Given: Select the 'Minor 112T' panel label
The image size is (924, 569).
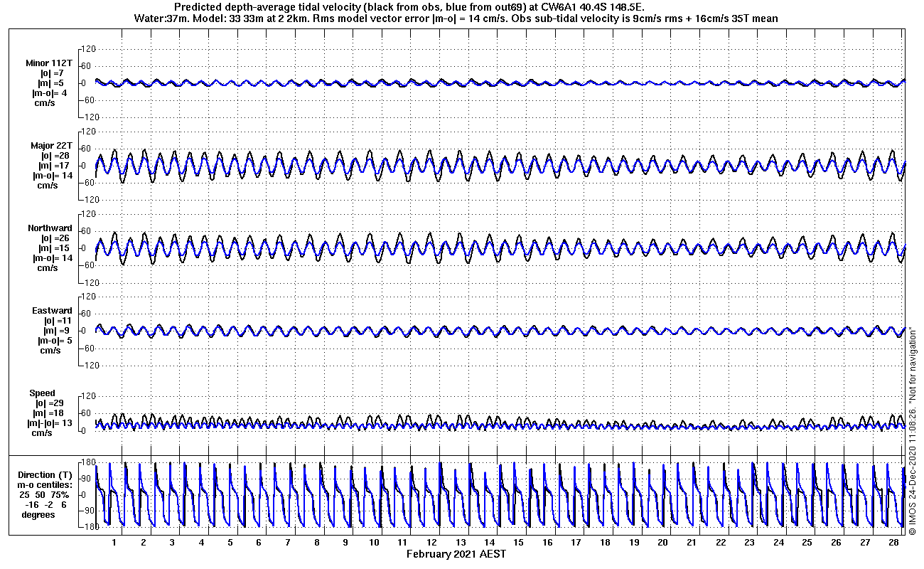Looking at the screenshot, I should pos(48,63).
